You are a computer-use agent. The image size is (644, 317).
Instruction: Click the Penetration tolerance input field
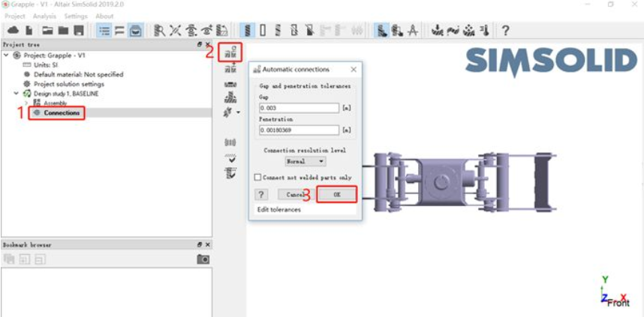[x=299, y=130]
